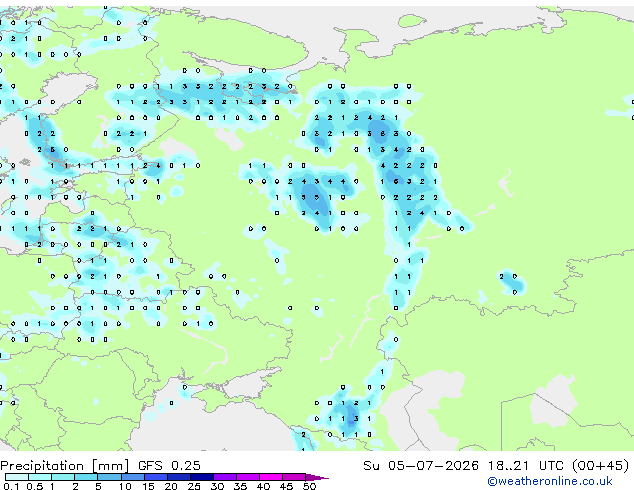634x490 pixels.
Task: Select the legend swatch between 40 and 45
Action: click(271, 477)
